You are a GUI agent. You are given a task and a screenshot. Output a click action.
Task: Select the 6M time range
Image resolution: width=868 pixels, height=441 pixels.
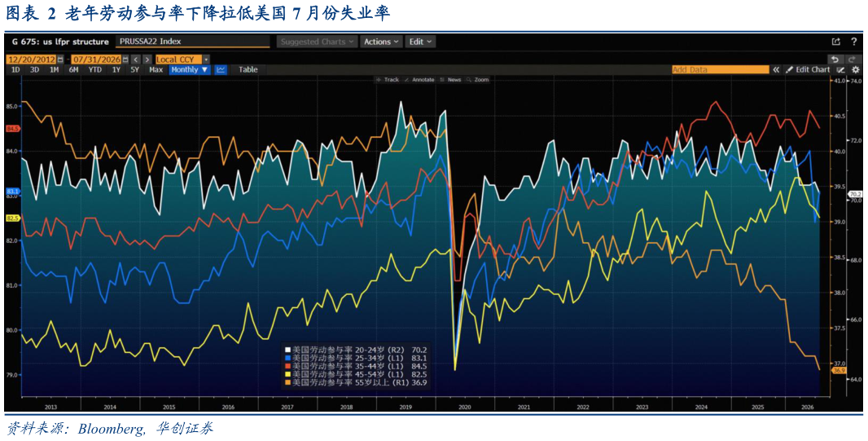point(73,70)
